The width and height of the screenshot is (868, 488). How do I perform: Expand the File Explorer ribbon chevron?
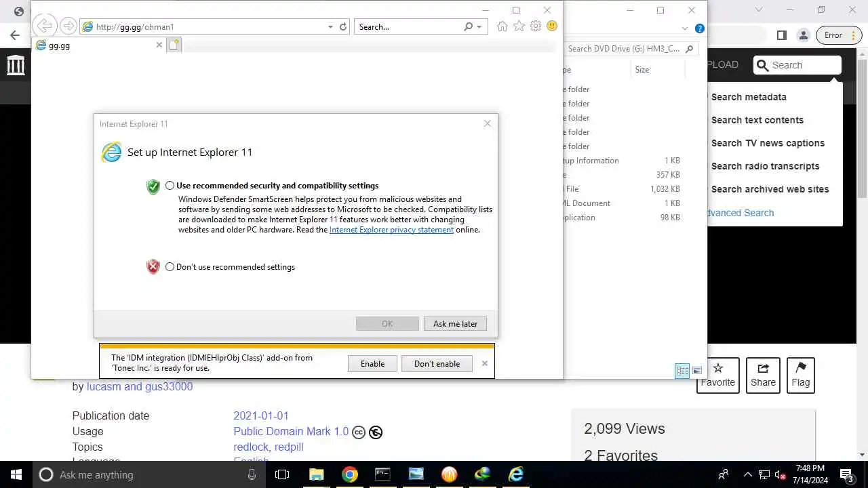point(685,28)
